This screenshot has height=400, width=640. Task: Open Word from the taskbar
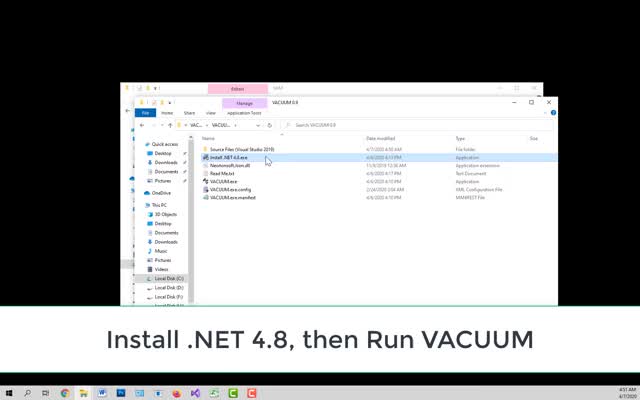click(102, 393)
